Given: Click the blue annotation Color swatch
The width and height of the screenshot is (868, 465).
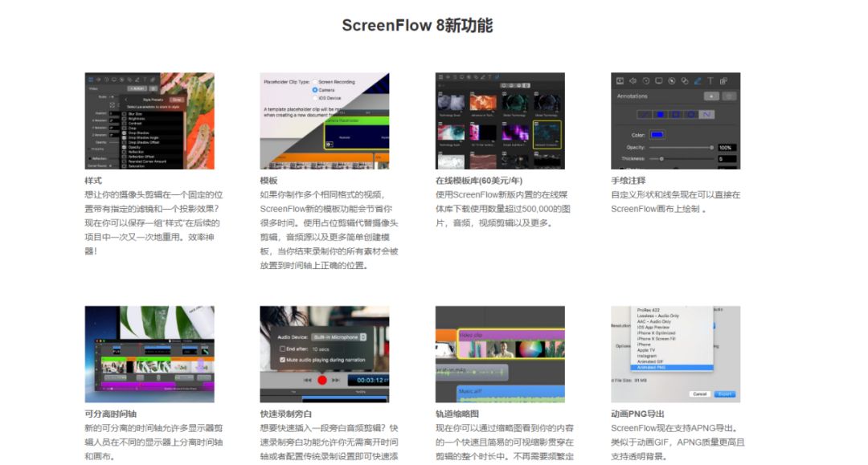Looking at the screenshot, I should tap(657, 134).
